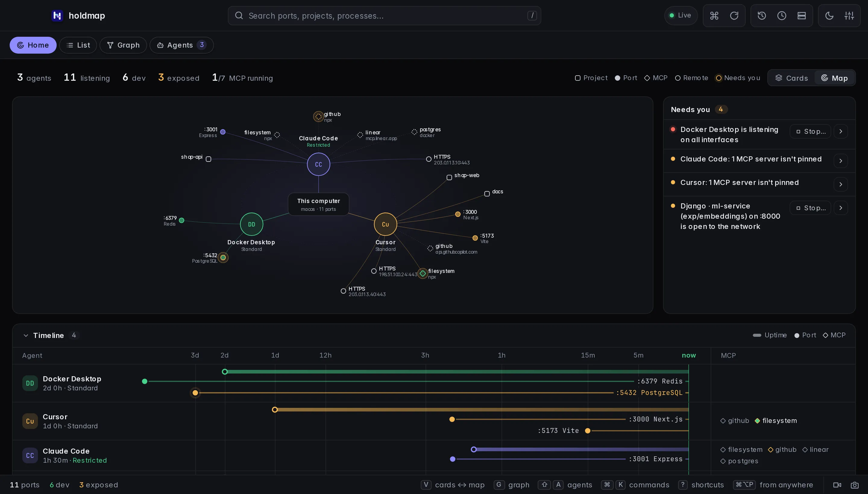Switch to Cards view
868x494 pixels.
(792, 78)
